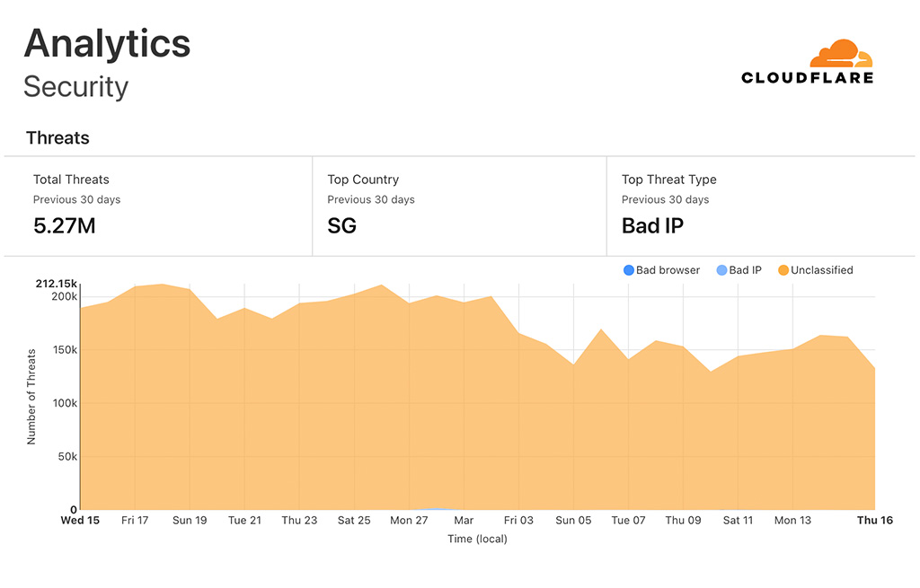Click the Threats section heading

[57, 137]
